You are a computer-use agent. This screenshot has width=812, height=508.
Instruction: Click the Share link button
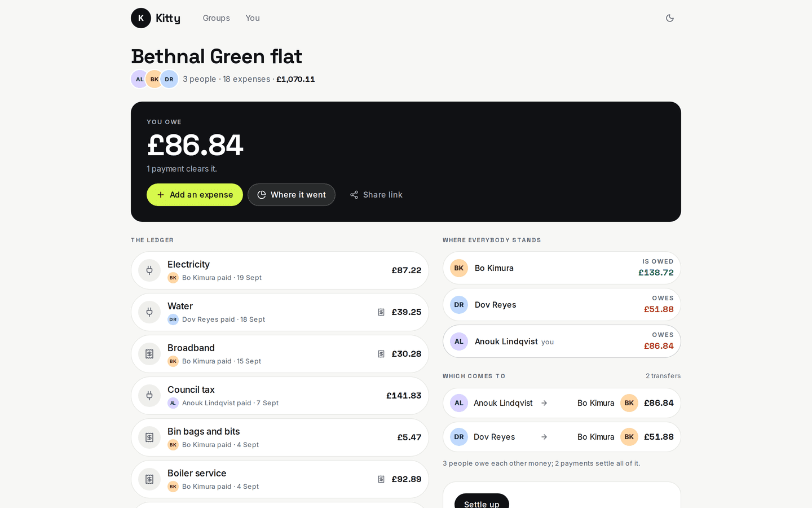coord(376,195)
